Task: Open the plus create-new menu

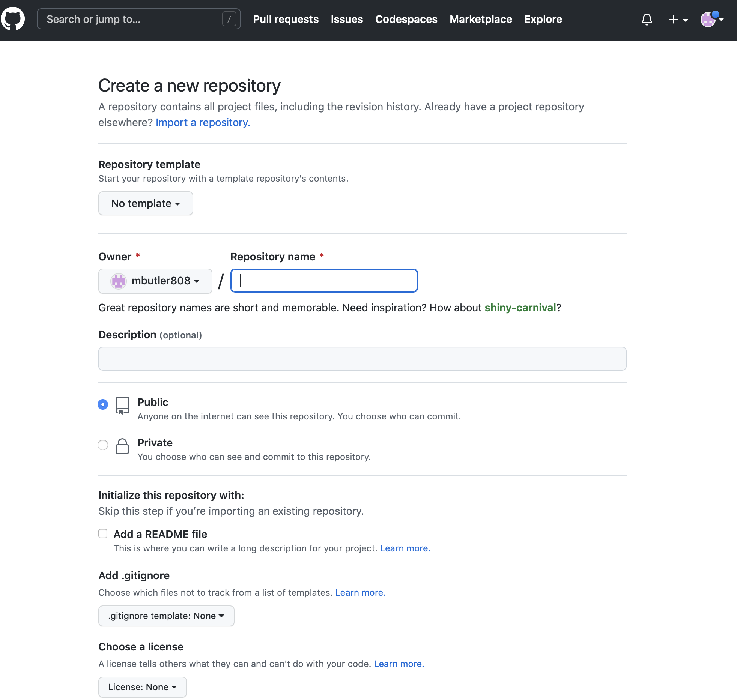Action: click(x=678, y=19)
